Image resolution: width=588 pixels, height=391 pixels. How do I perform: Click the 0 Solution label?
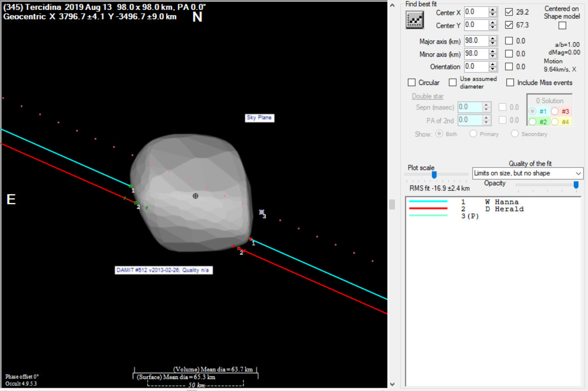pyautogui.click(x=550, y=100)
